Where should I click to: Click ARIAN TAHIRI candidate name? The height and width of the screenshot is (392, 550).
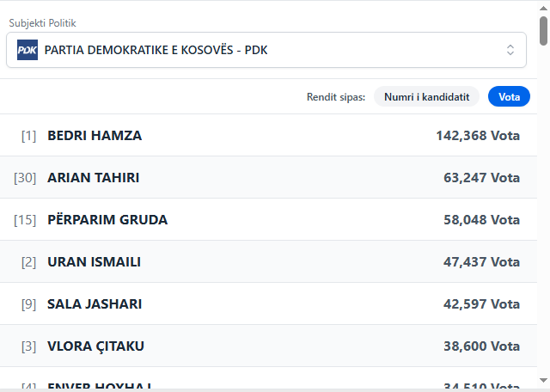coord(93,177)
